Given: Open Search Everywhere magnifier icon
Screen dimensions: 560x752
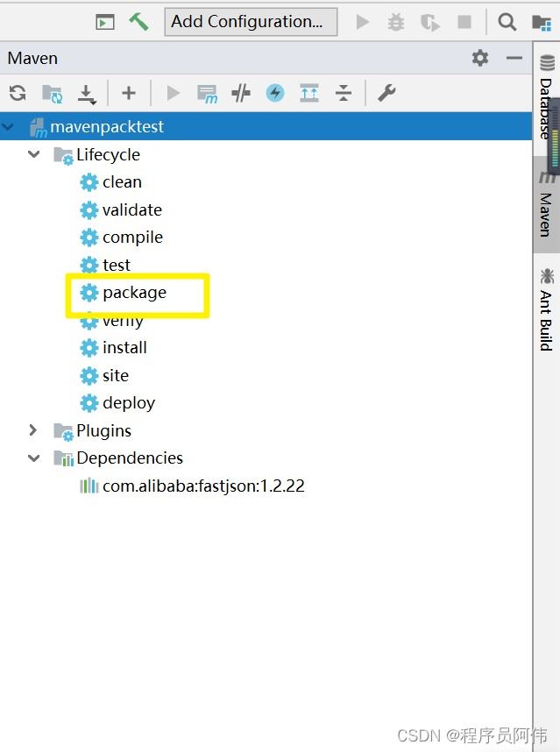Looking at the screenshot, I should (507, 22).
